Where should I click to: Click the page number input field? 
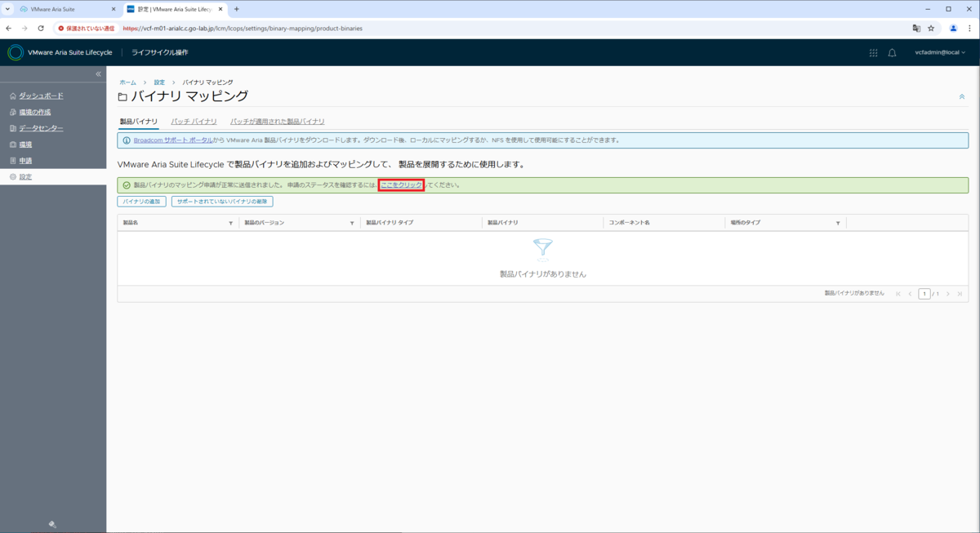(924, 294)
